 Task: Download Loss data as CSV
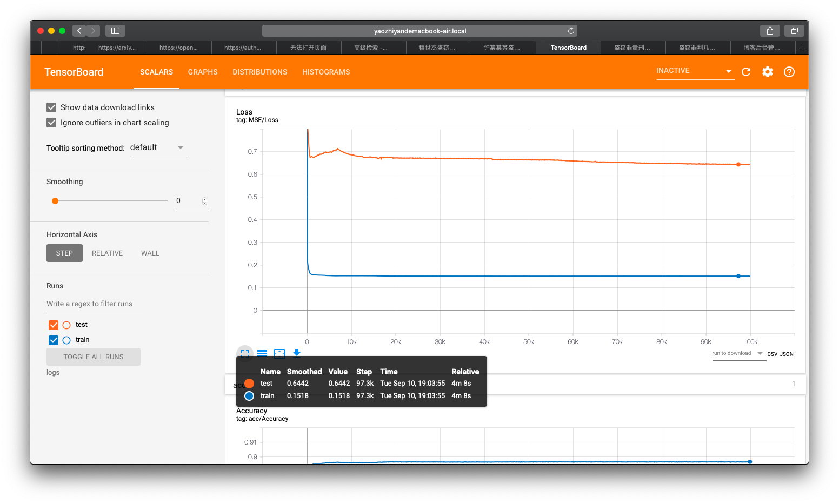point(773,354)
